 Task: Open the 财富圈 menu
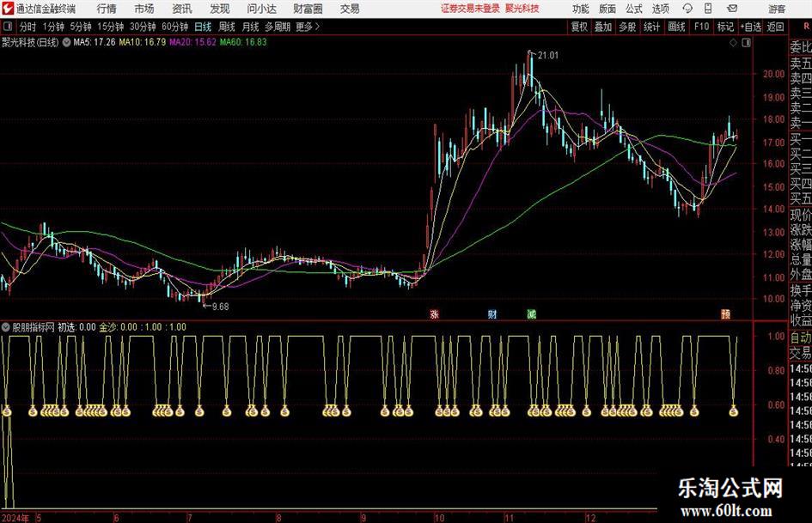[x=308, y=9]
